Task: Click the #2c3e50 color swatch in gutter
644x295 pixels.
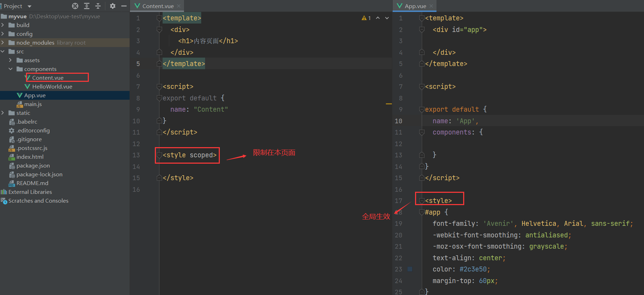Action: click(x=410, y=269)
